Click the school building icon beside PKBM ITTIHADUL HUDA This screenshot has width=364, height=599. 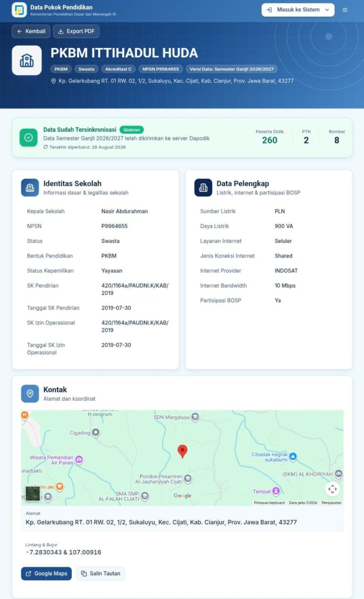click(x=27, y=60)
